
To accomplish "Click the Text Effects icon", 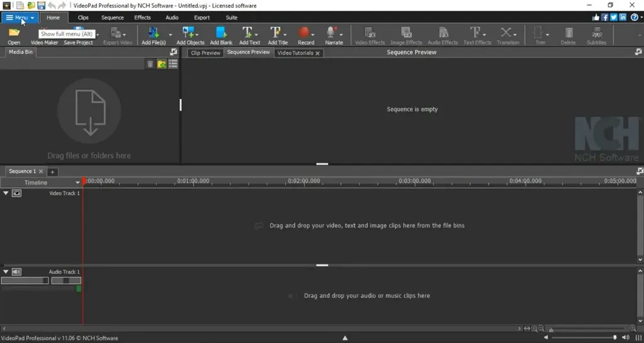I will point(475,33).
